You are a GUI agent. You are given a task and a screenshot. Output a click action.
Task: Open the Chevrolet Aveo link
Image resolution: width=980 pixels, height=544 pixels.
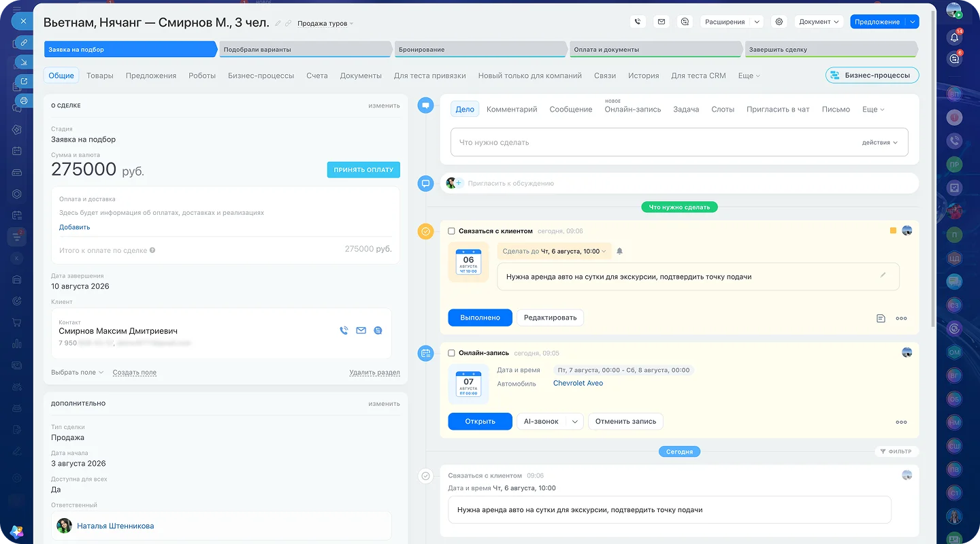coord(578,384)
